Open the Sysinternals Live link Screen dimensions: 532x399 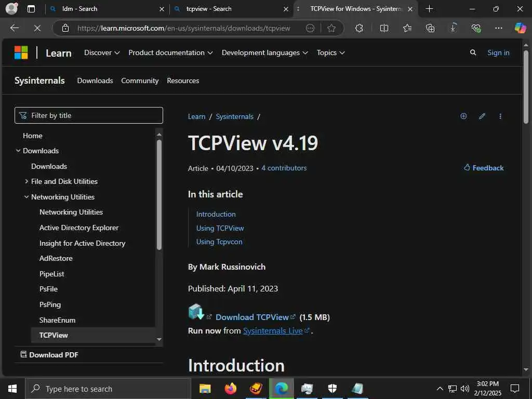273,331
